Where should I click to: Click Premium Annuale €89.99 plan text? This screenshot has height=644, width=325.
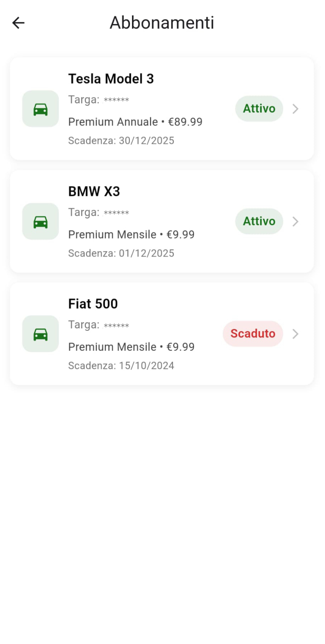tap(135, 122)
